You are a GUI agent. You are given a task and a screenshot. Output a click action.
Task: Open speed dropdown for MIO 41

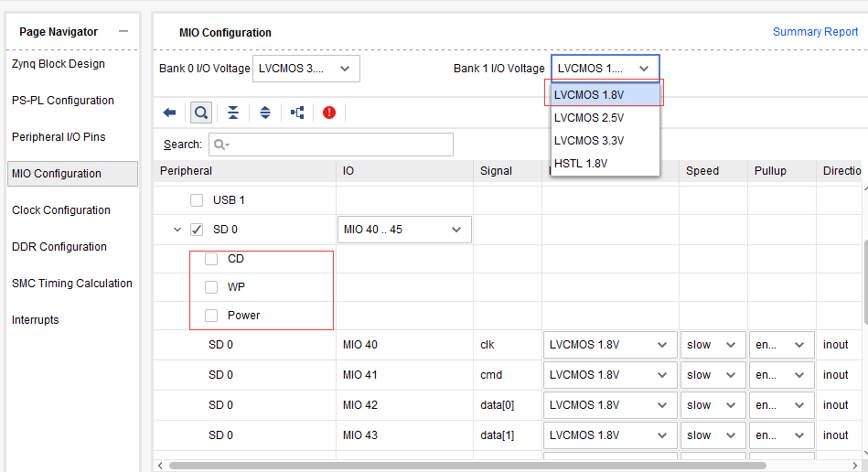pyautogui.click(x=713, y=375)
